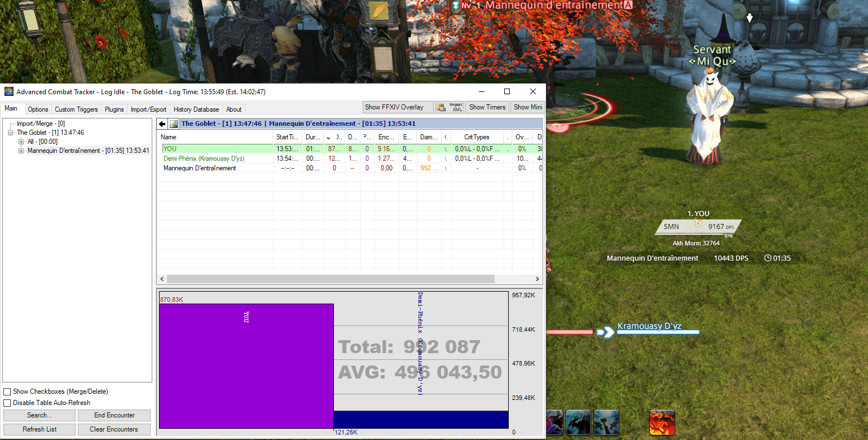Click the purple YOU bar in the graph

click(246, 366)
